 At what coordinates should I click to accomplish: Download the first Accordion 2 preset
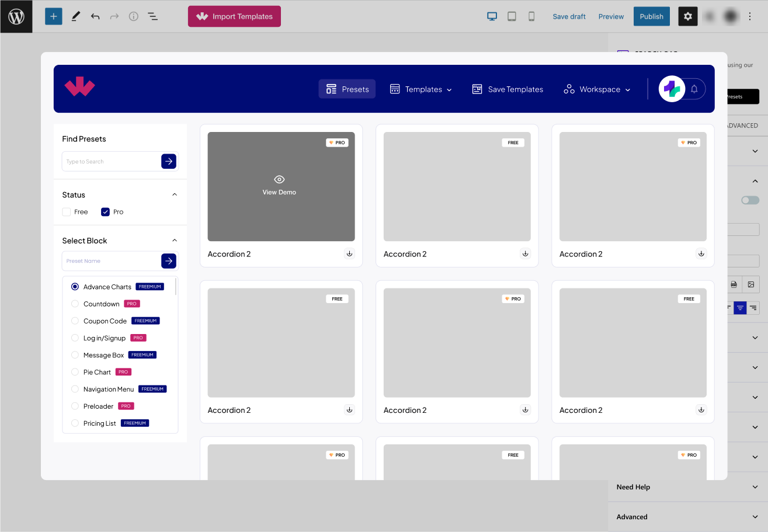tap(349, 253)
